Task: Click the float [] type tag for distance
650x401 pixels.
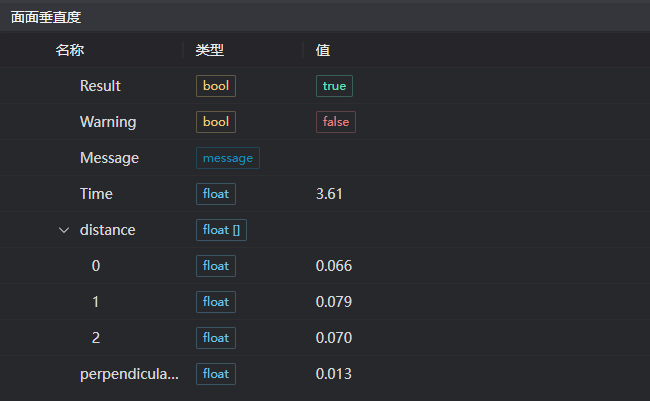Action: [222, 230]
